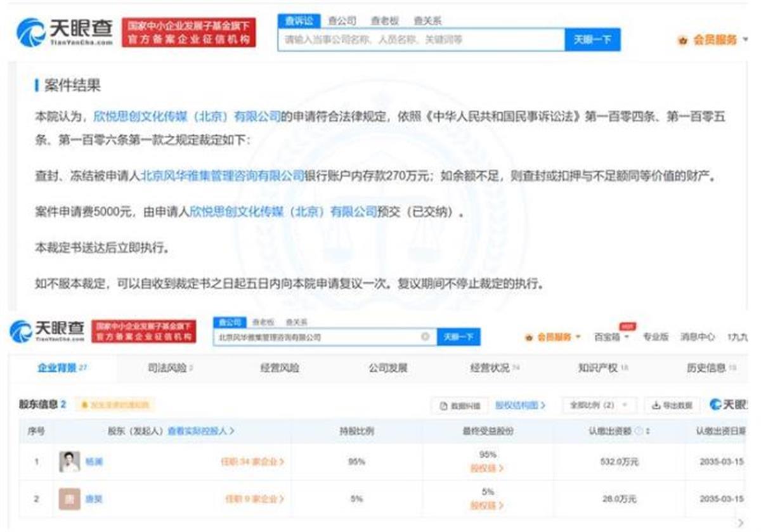
Task: Select the lower 查老板 search tab
Action: click(263, 322)
